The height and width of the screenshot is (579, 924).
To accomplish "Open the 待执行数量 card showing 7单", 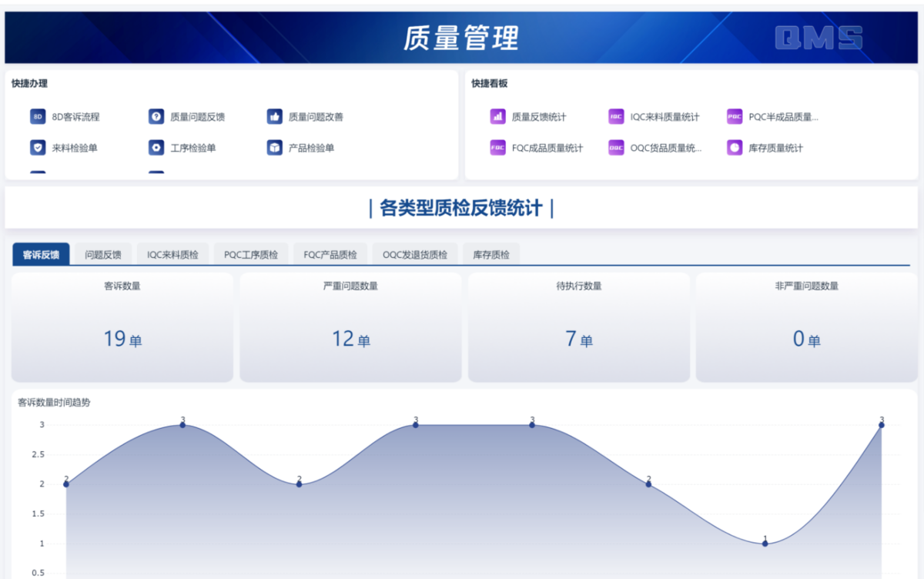I will click(x=579, y=327).
